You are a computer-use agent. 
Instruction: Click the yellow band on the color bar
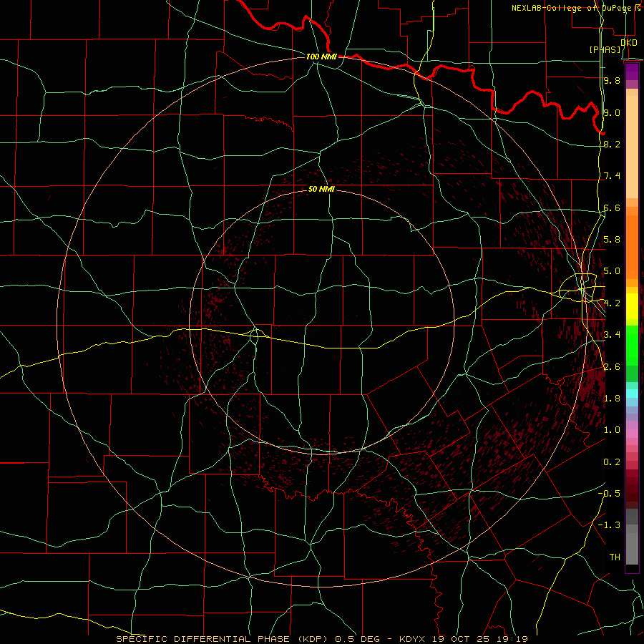point(632,306)
